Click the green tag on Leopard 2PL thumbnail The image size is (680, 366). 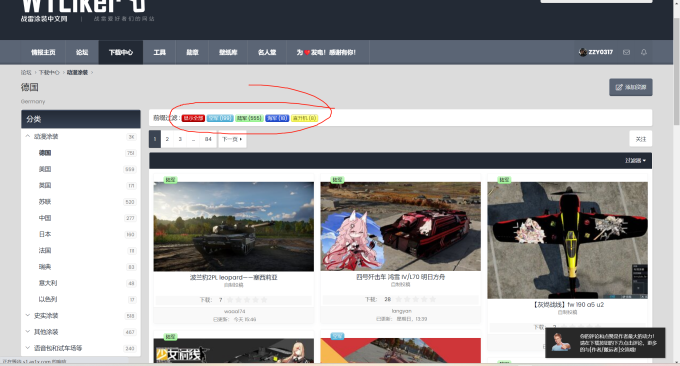pos(170,180)
